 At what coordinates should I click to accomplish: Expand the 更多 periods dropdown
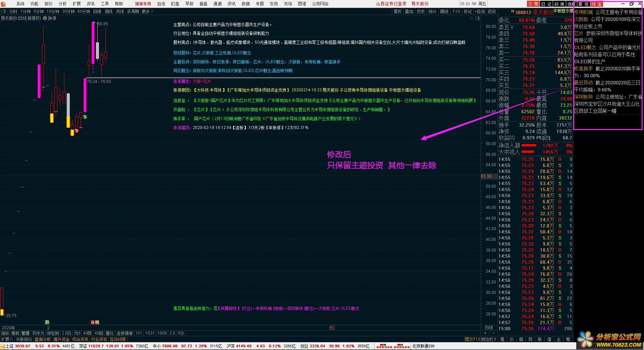pyautogui.click(x=147, y=11)
